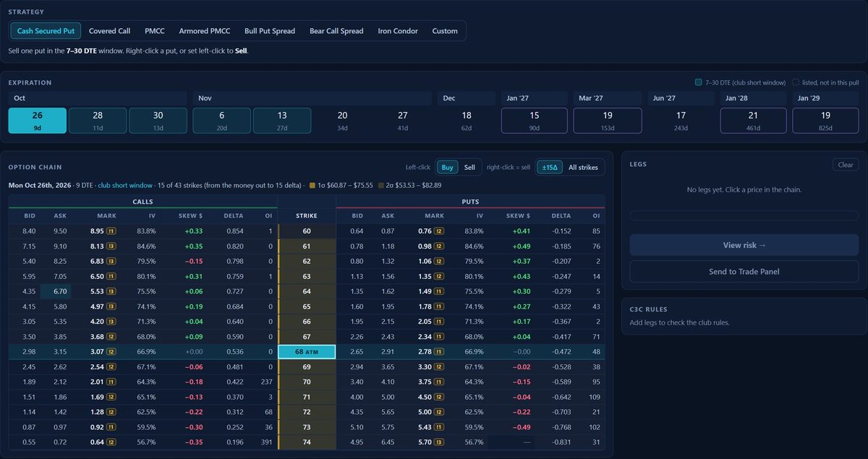
Task: Select the Nov 20 expiration, 34d
Action: 342,121
